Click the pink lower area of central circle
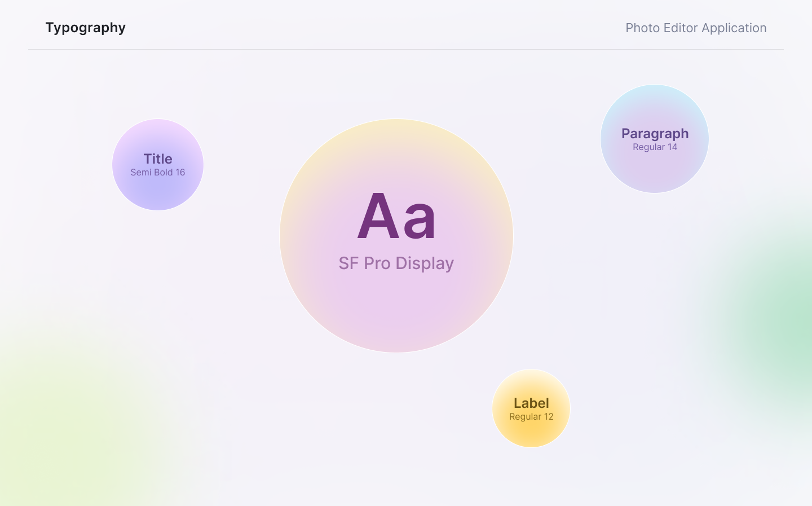Image resolution: width=812 pixels, height=506 pixels. coord(396,322)
